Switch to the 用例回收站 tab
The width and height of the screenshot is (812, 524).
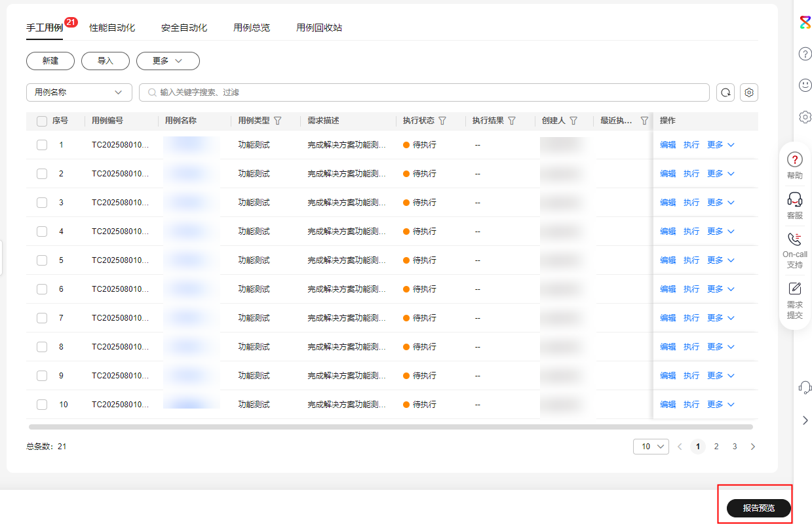(x=319, y=28)
